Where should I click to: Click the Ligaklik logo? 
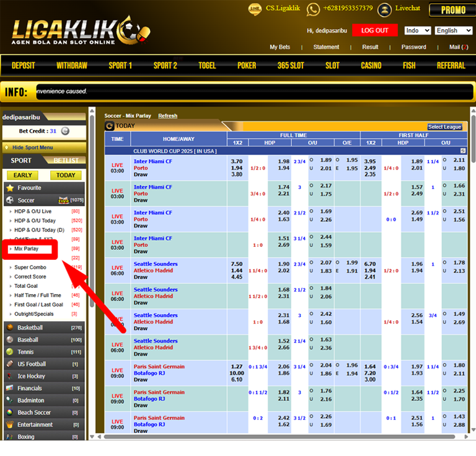81,30
